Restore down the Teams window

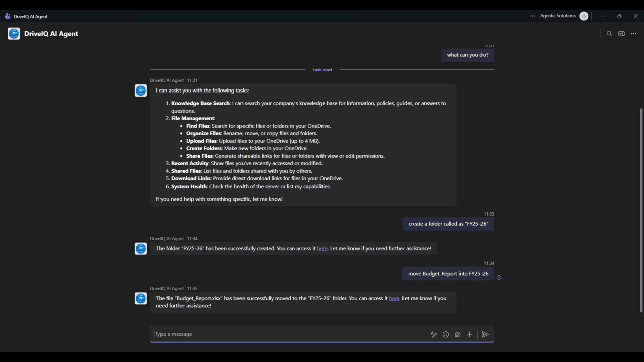[x=619, y=16]
